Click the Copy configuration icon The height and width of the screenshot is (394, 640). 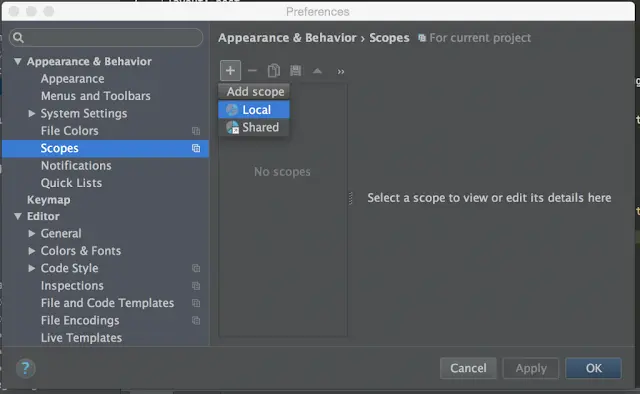point(274,71)
